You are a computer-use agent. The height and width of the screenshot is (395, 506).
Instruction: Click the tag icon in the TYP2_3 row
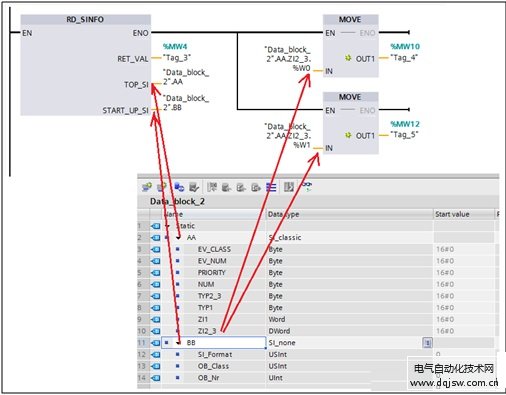click(155, 296)
